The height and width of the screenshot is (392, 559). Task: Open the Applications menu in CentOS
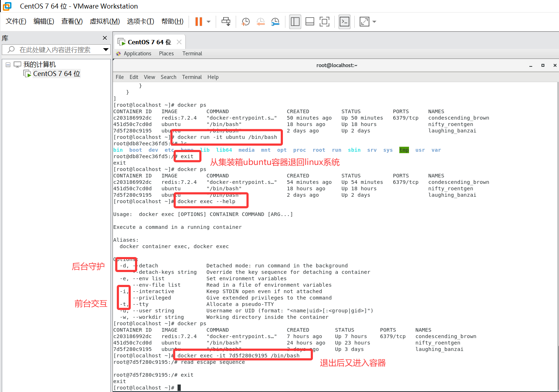click(x=137, y=53)
